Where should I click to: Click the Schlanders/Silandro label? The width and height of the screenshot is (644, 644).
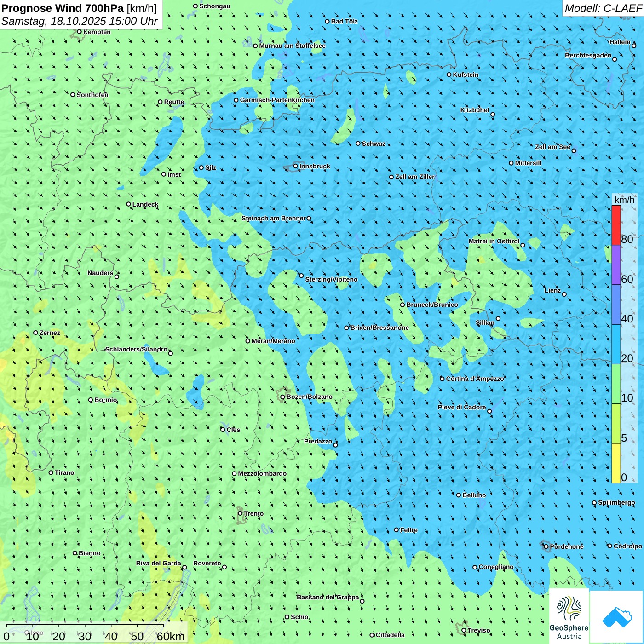(x=137, y=349)
